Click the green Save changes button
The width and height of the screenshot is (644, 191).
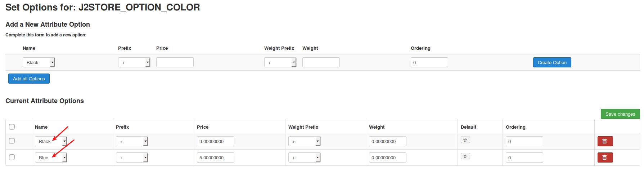620,114
